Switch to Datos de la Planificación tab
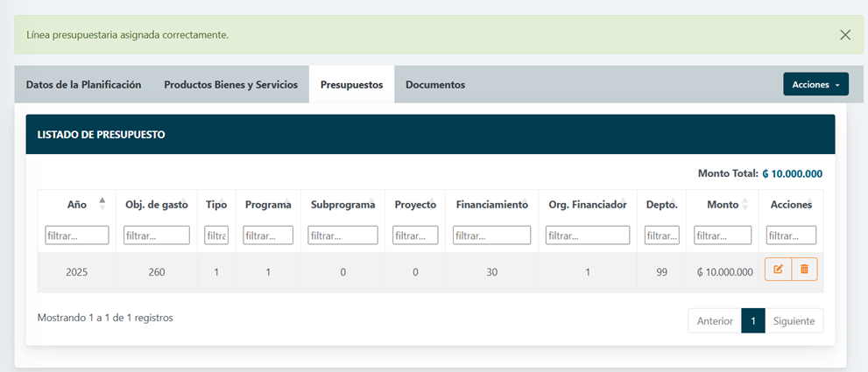 [x=83, y=85]
